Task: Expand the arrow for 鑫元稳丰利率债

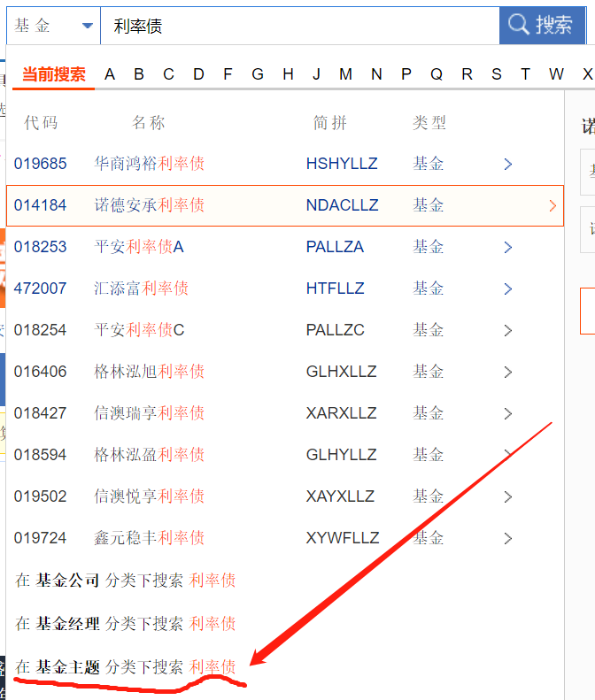Action: tap(508, 538)
